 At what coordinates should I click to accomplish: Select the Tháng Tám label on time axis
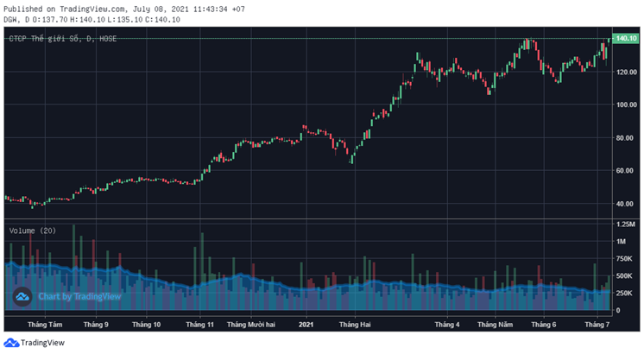pyautogui.click(x=45, y=325)
